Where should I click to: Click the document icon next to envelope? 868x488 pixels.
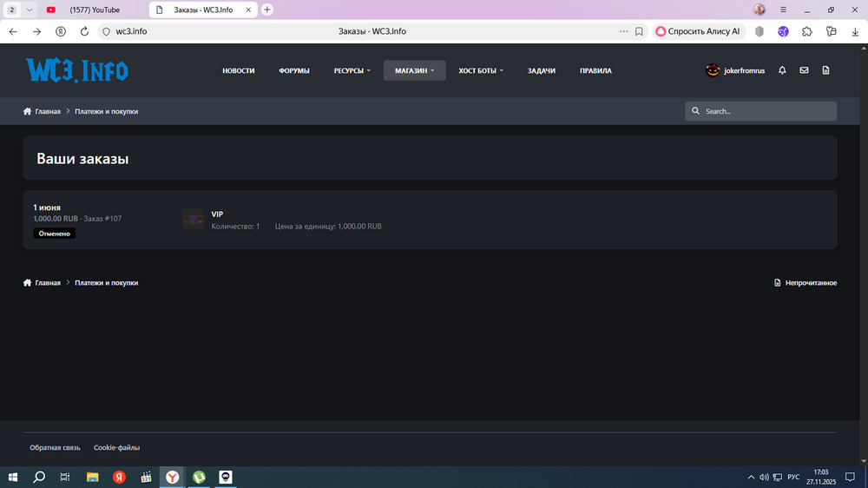(x=825, y=70)
